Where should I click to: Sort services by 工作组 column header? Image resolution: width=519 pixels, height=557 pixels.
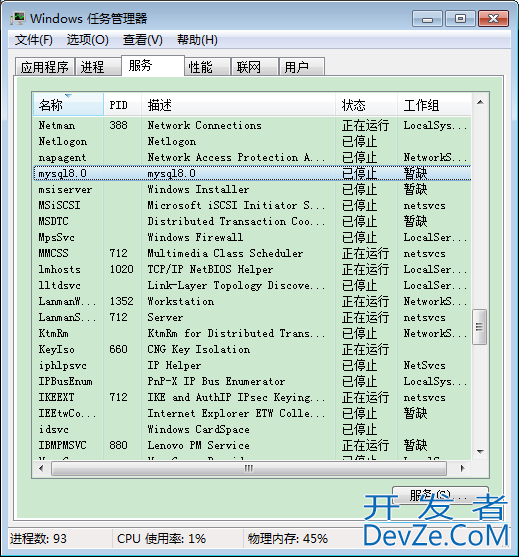[x=434, y=105]
